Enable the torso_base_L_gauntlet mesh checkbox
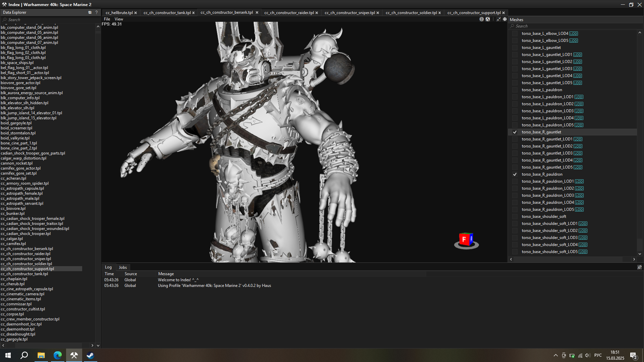The image size is (644, 362). [515, 48]
